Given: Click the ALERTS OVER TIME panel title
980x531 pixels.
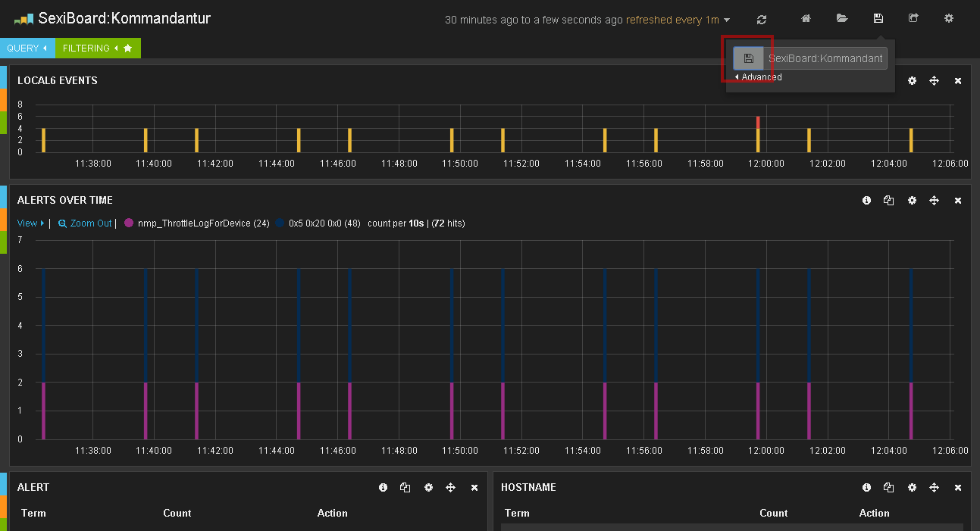Looking at the screenshot, I should point(65,200).
